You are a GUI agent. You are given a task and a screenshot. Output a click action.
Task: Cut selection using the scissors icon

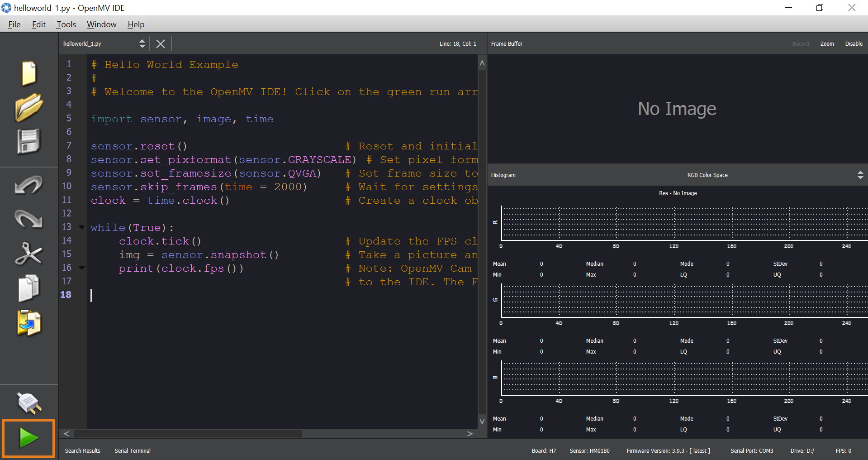(28, 253)
